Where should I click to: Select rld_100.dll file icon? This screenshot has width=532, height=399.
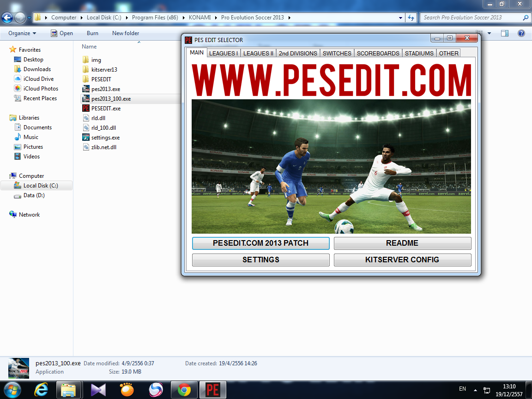click(86, 128)
